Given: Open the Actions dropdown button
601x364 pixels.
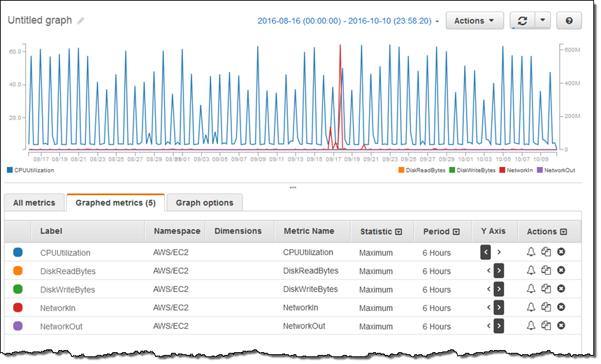Looking at the screenshot, I should tap(475, 21).
